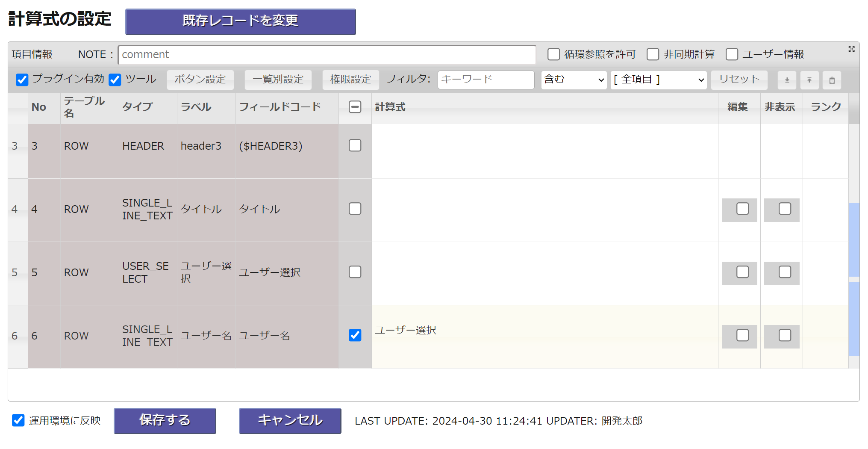
Task: Tick 編集 checkbox in USER_SELECT row
Action: point(743,272)
